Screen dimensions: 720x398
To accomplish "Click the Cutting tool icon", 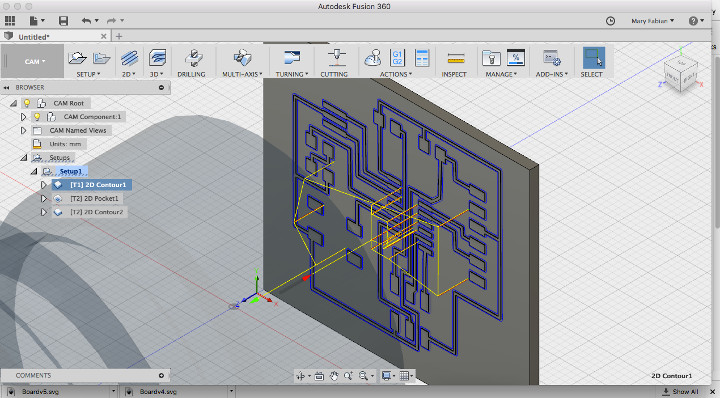I will pos(336,58).
